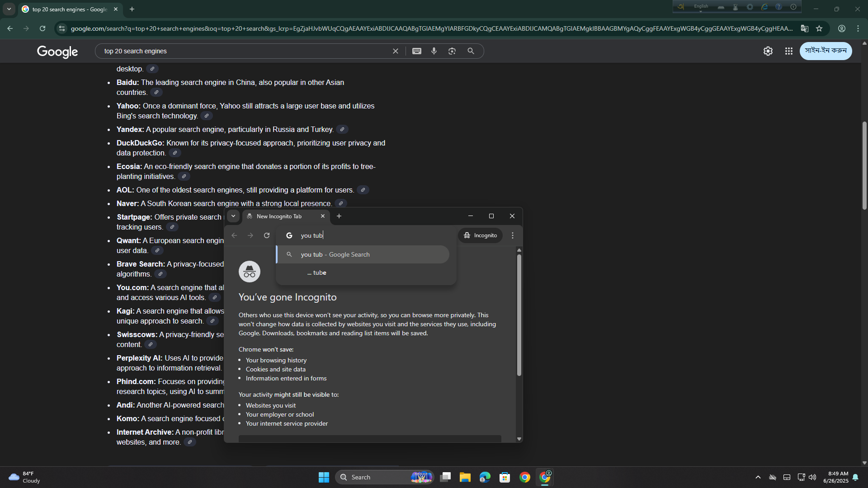Open the Incognito window three-dot menu
The height and width of the screenshot is (488, 868).
(513, 235)
